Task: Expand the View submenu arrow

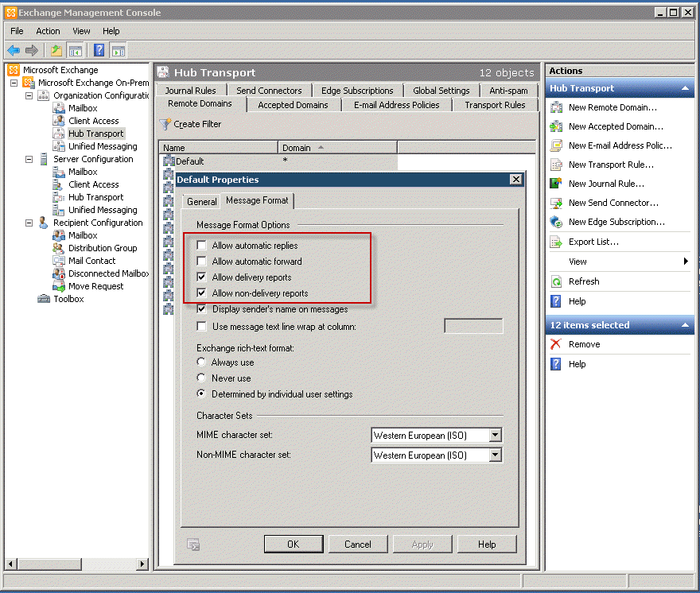Action: pos(686,262)
